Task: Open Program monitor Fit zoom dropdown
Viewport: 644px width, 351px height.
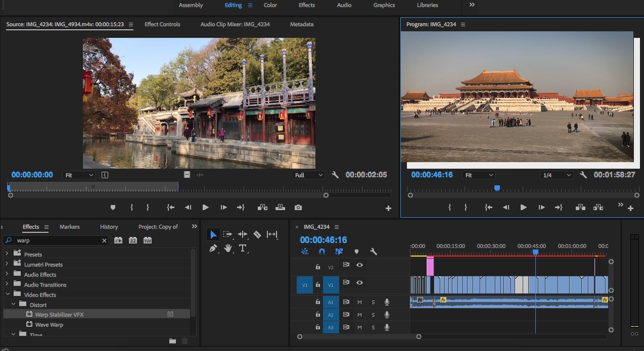Action: click(478, 175)
